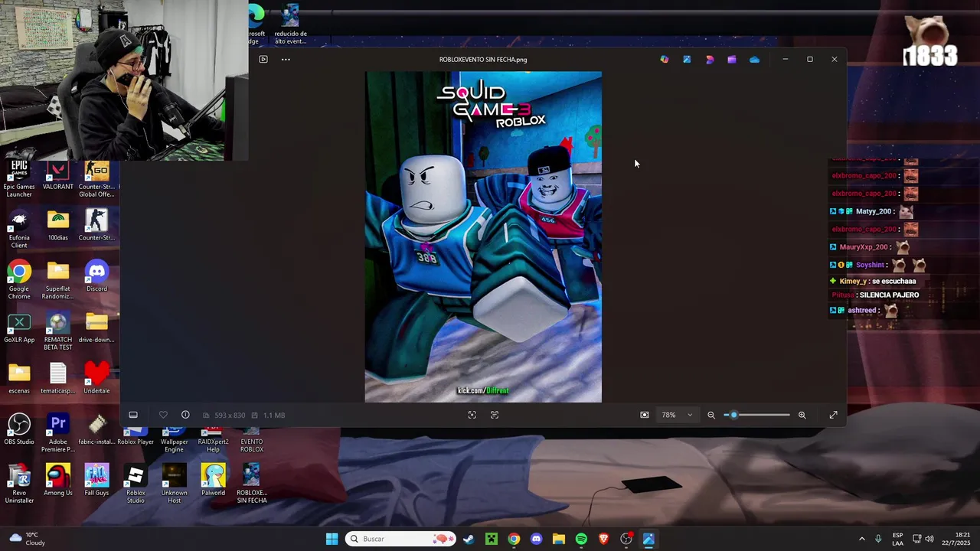980x551 pixels.
Task: Enter fullscreen with the expand arrows icon
Action: [x=833, y=415]
